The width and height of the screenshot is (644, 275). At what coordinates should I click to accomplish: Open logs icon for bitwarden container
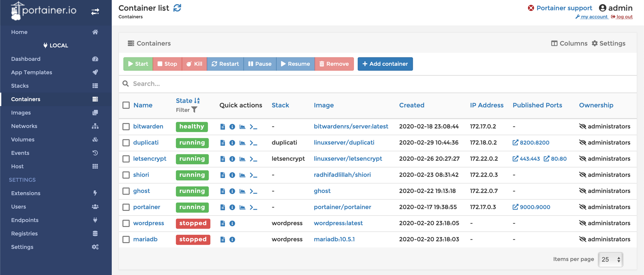223,127
